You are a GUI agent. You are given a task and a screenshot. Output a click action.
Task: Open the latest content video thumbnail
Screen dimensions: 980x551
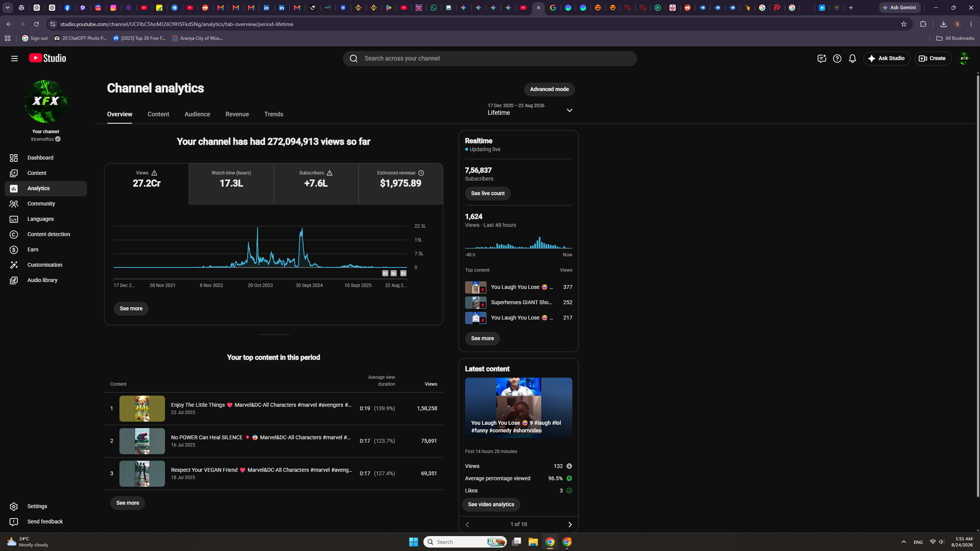click(x=519, y=408)
